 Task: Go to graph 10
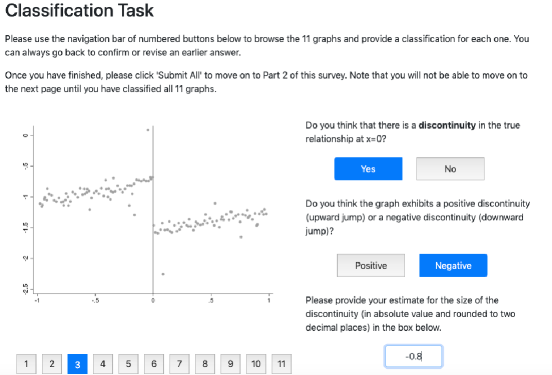tap(256, 364)
